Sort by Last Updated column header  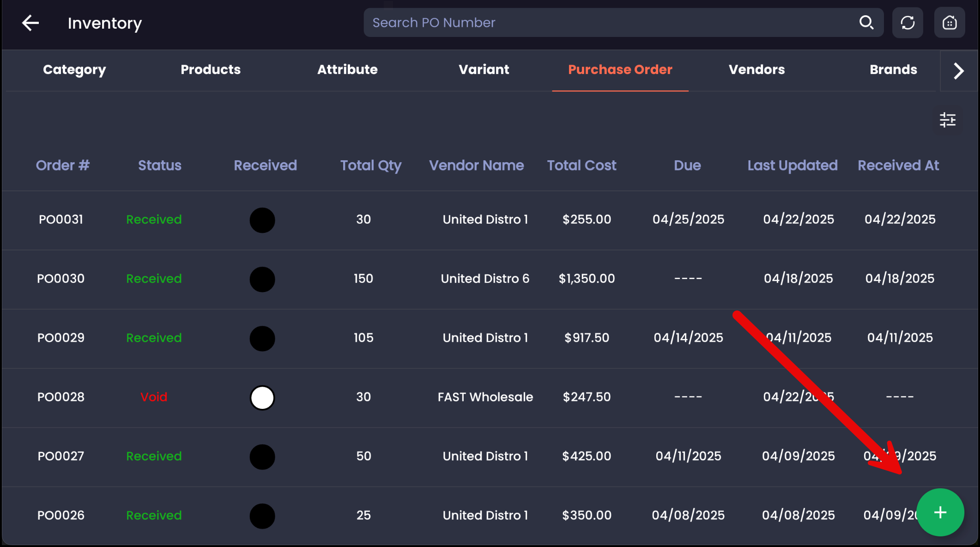pos(792,165)
